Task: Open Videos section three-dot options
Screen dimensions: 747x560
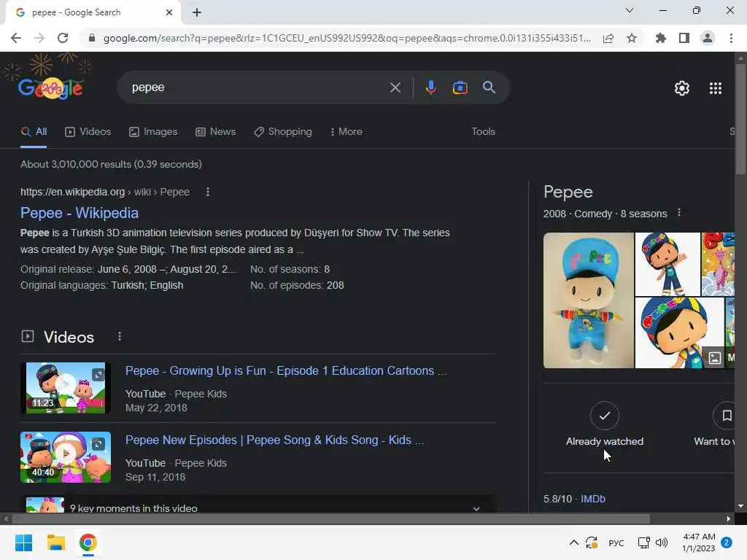Action: click(120, 337)
